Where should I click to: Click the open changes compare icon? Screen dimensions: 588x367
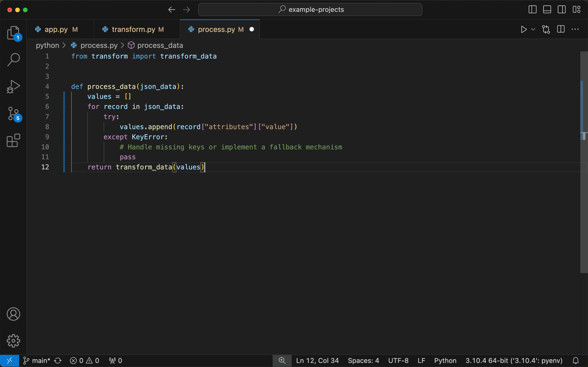(546, 29)
